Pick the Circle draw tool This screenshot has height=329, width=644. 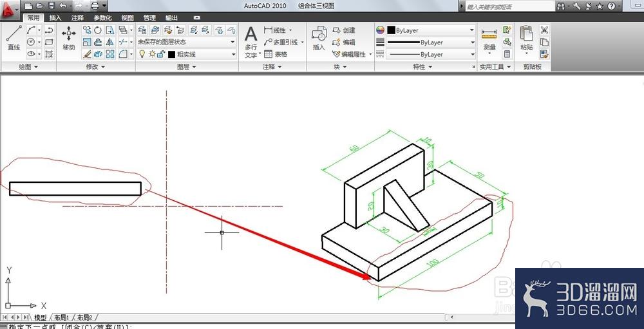(x=31, y=42)
